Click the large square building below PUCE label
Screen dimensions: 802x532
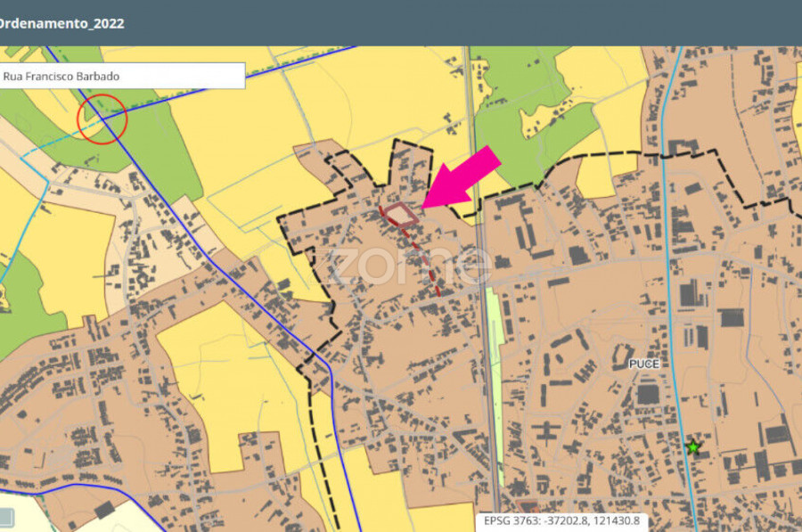(648, 394)
